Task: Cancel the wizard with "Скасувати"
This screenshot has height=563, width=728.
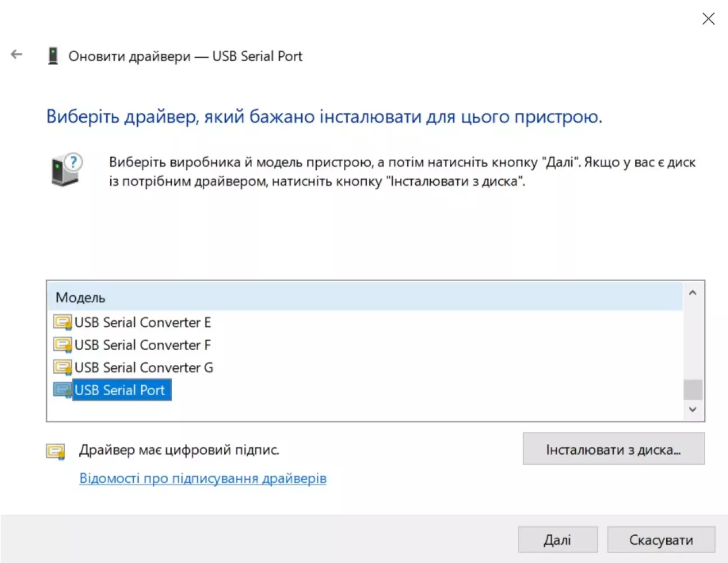Action: click(661, 540)
